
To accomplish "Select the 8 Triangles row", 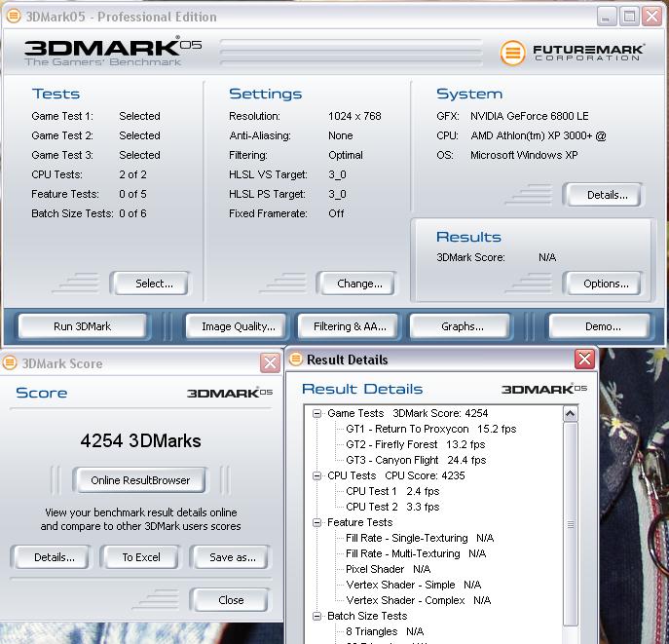I will point(385,631).
